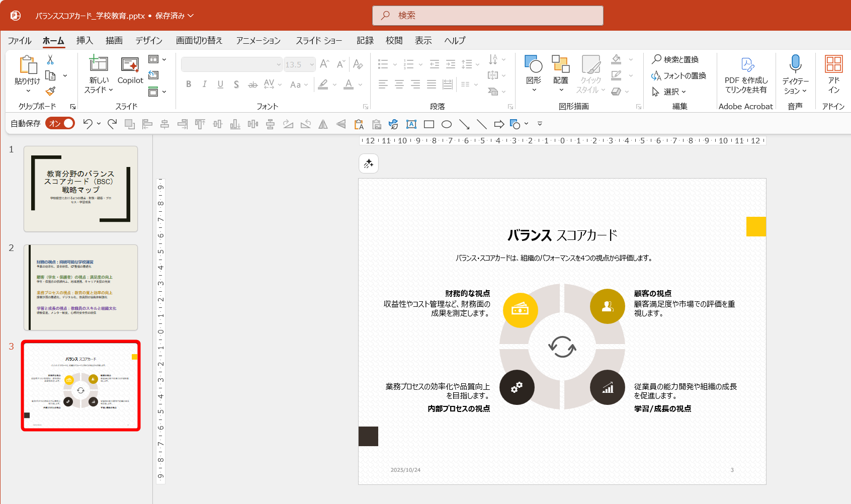The image size is (851, 504).
Task: Start ディクテーション (Dictation)
Action: pos(795,74)
